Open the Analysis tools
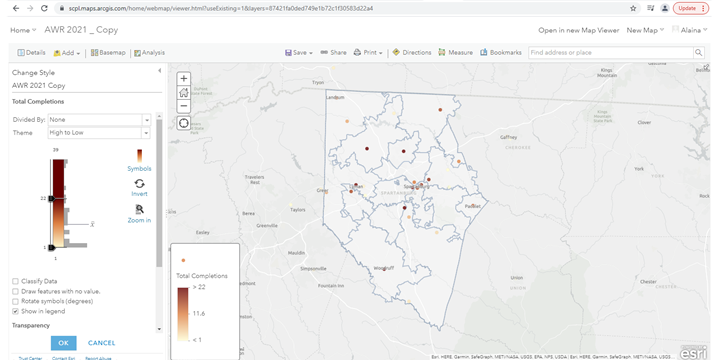Screen dimensions: 712x360 coord(149,53)
